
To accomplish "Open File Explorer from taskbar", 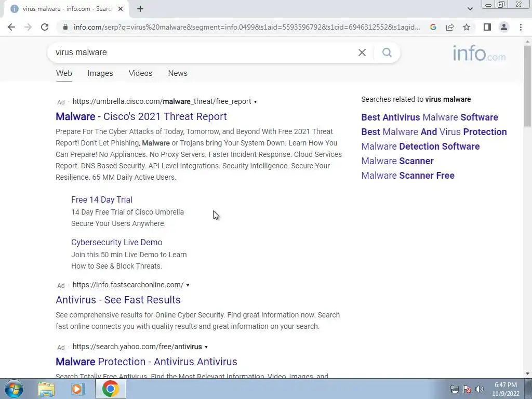I will pos(46,389).
